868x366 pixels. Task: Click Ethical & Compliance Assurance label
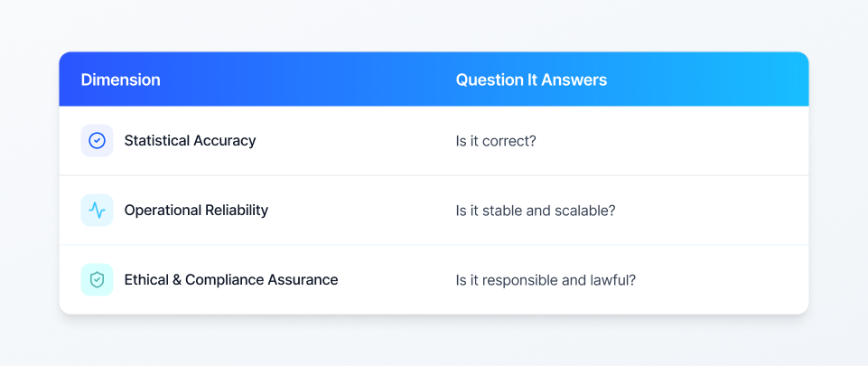(x=230, y=280)
